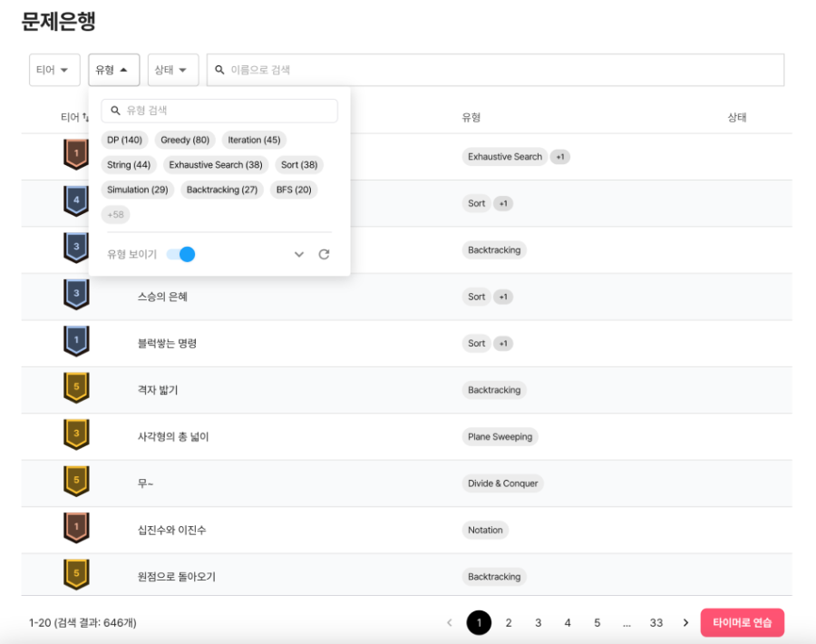Go to page 2

pyautogui.click(x=509, y=622)
